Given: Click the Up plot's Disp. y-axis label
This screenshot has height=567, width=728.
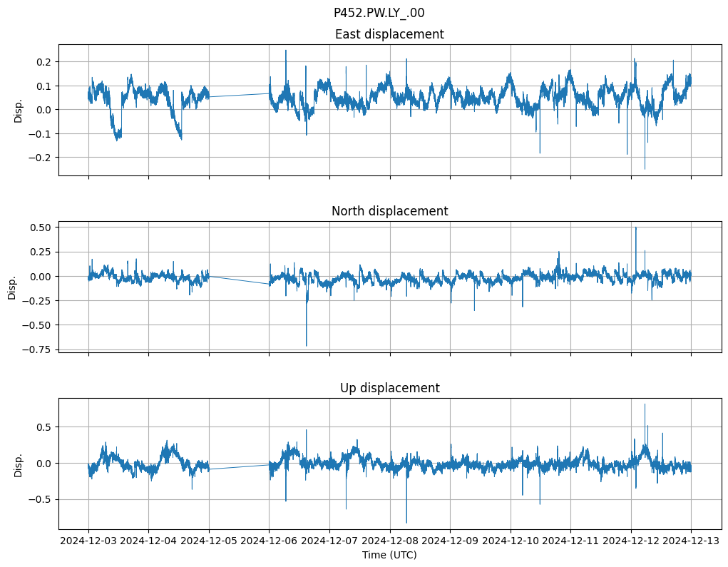Looking at the screenshot, I should point(19,464).
